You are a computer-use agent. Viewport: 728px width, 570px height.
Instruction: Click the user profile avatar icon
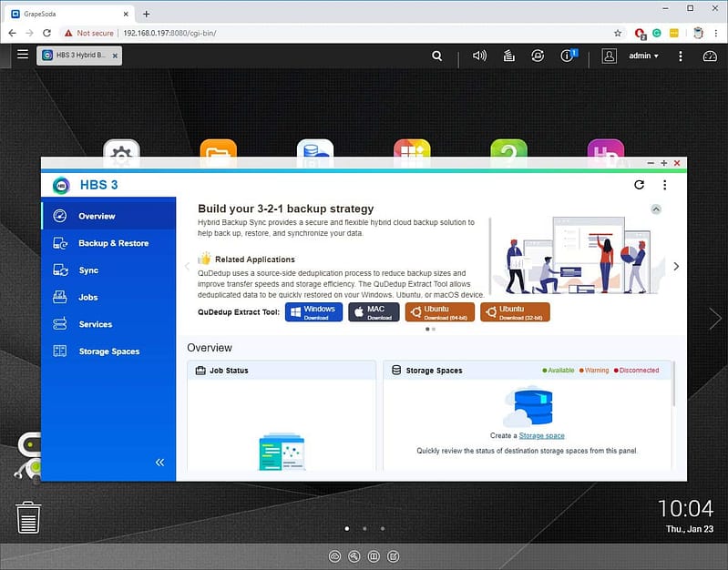tap(609, 56)
